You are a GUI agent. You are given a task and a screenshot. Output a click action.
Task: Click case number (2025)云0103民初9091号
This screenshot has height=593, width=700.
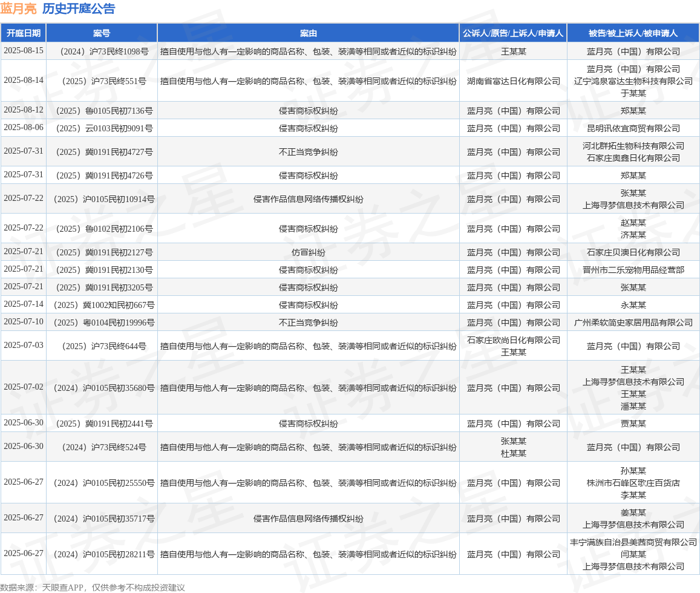pos(101,128)
